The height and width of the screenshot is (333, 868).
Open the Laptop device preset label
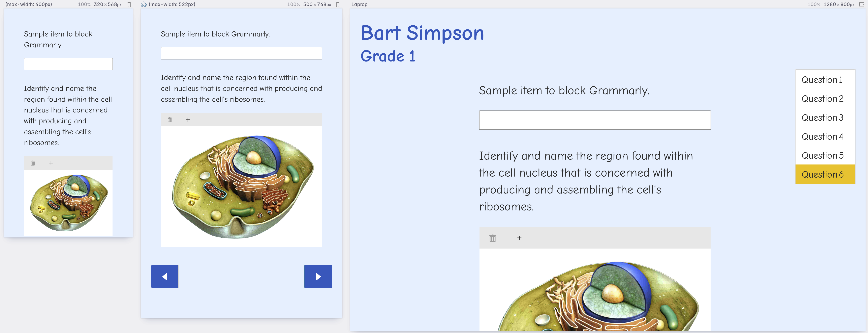click(x=360, y=4)
